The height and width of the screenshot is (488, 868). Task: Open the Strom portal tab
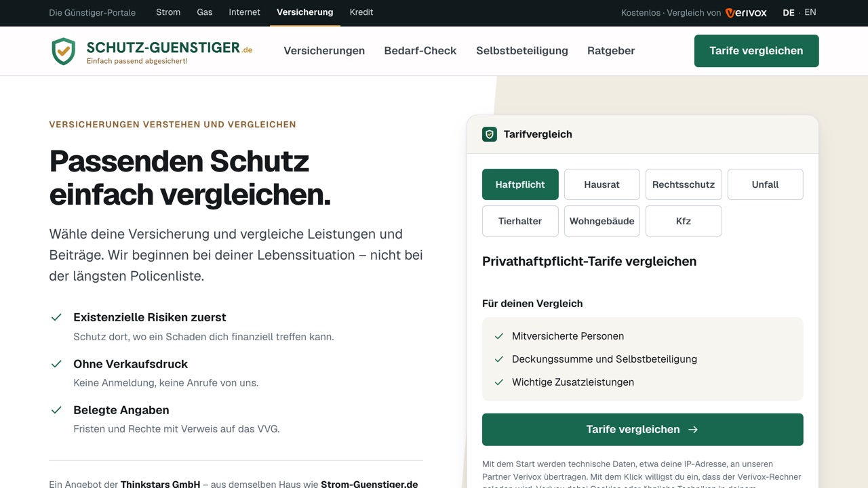168,12
